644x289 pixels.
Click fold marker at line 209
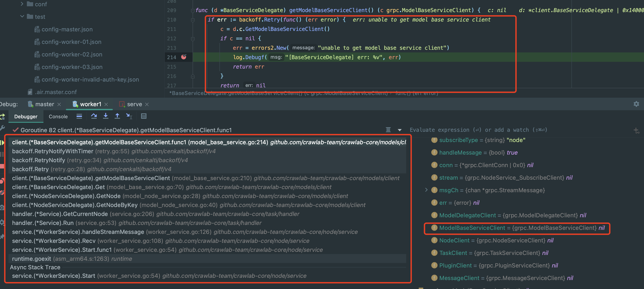(x=193, y=11)
